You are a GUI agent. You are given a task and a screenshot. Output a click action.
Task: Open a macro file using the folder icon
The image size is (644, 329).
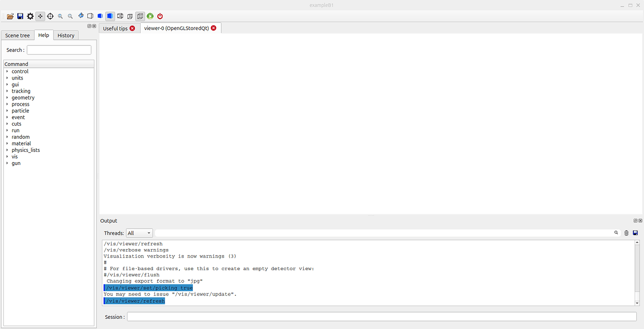10,16
